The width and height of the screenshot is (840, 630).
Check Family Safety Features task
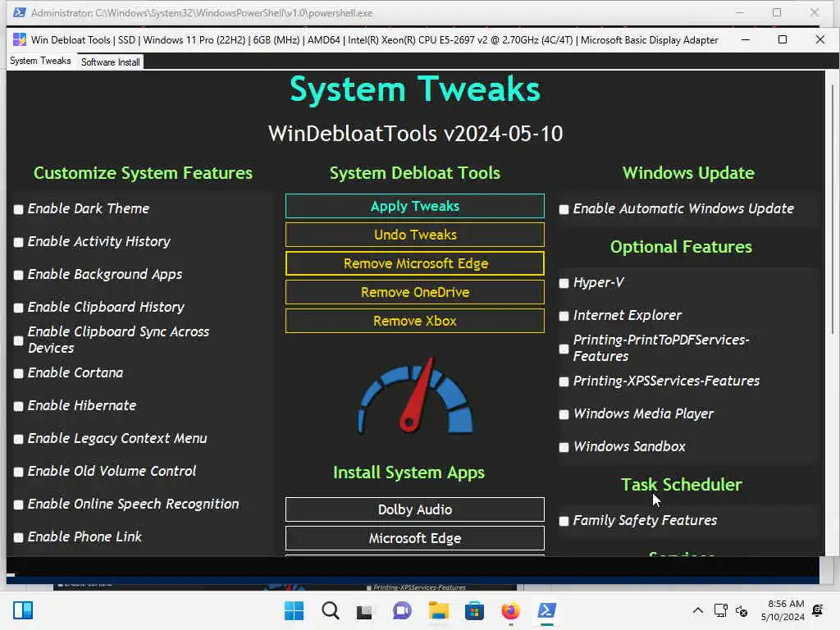click(x=564, y=521)
